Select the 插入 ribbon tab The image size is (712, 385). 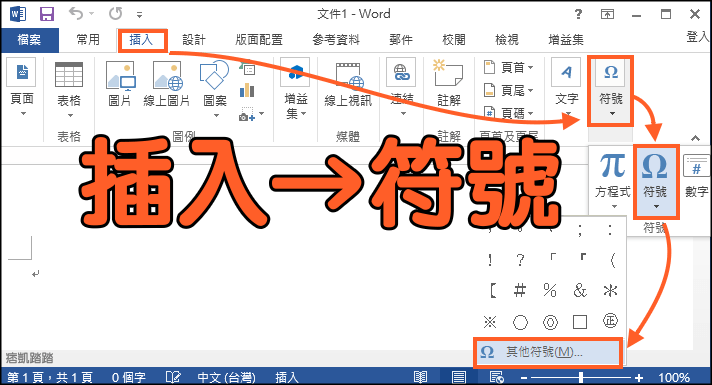pos(141,40)
